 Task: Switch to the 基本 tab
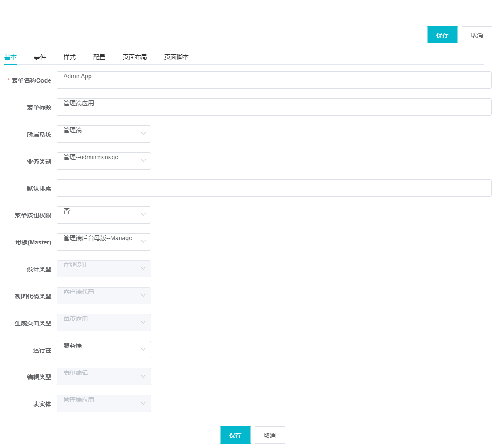[10, 57]
